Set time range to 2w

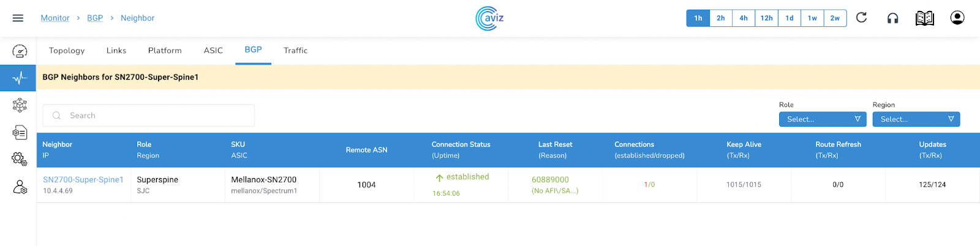(x=835, y=18)
